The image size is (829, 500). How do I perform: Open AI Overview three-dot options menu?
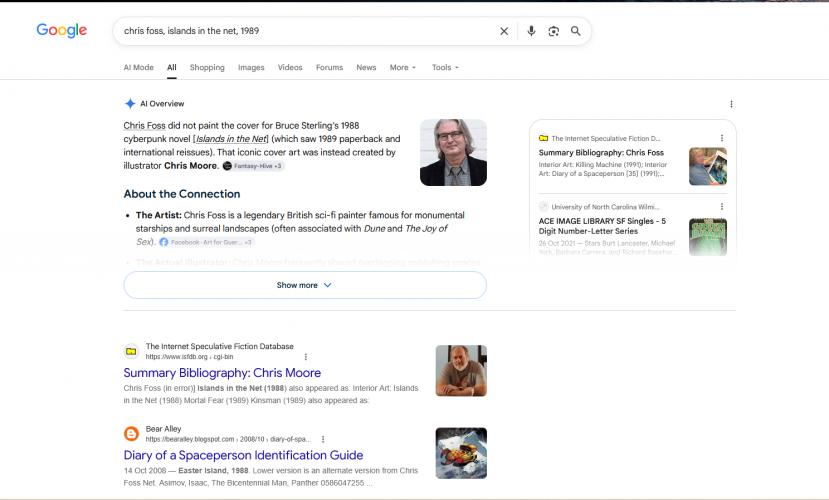coord(731,104)
